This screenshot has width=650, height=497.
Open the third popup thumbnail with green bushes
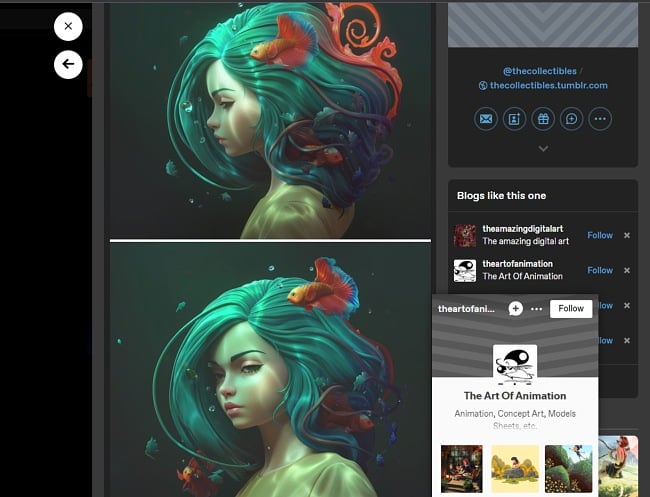click(568, 469)
